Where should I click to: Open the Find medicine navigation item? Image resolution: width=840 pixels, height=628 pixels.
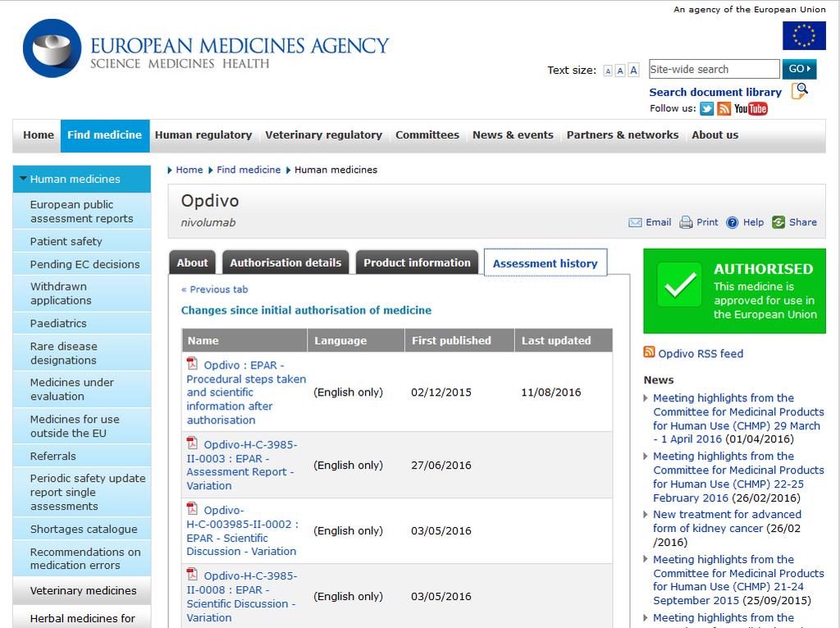pyautogui.click(x=105, y=136)
